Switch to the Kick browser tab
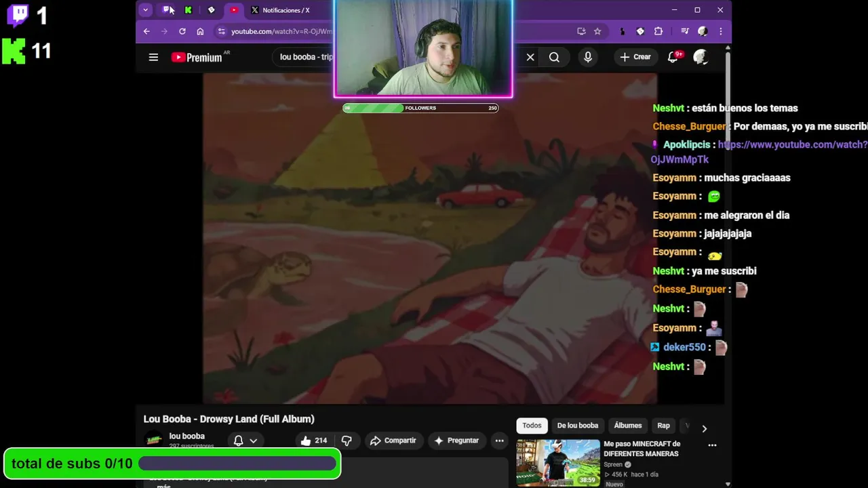This screenshot has width=868, height=488. [x=189, y=10]
